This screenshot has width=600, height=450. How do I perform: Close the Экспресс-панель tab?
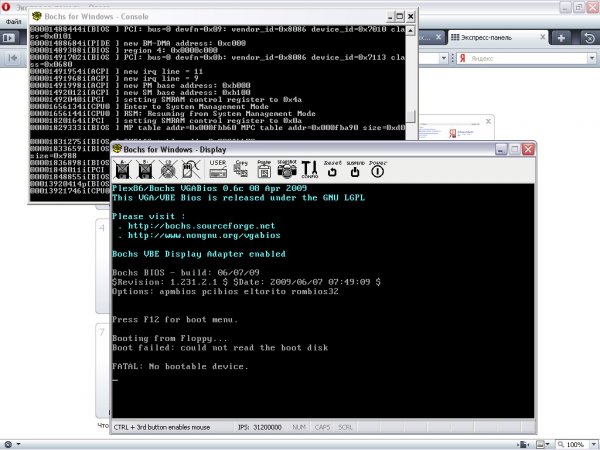[543, 37]
